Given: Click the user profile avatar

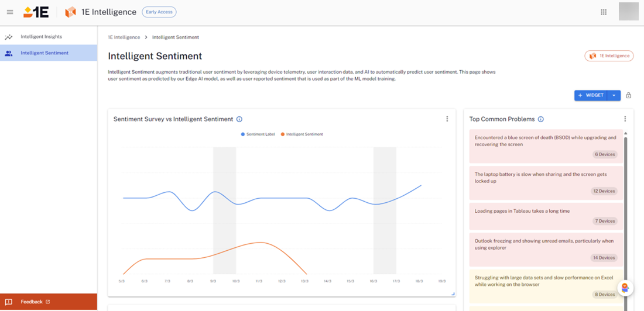Looking at the screenshot, I should pos(628,12).
